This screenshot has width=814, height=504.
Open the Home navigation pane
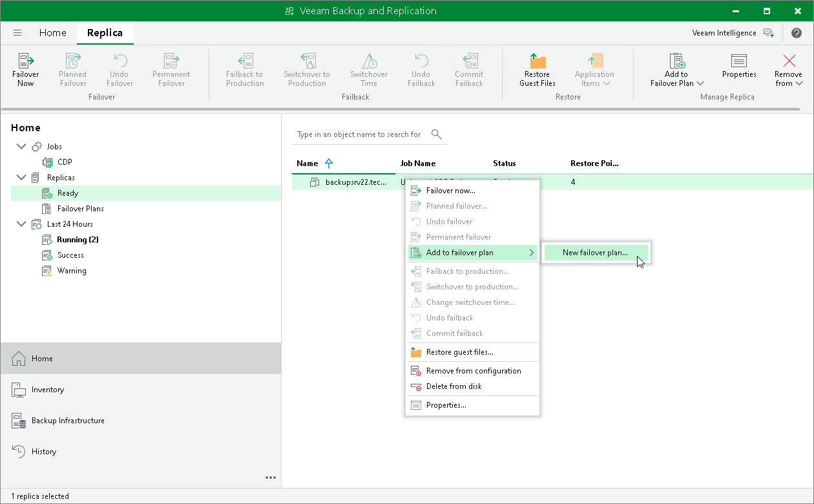141,359
